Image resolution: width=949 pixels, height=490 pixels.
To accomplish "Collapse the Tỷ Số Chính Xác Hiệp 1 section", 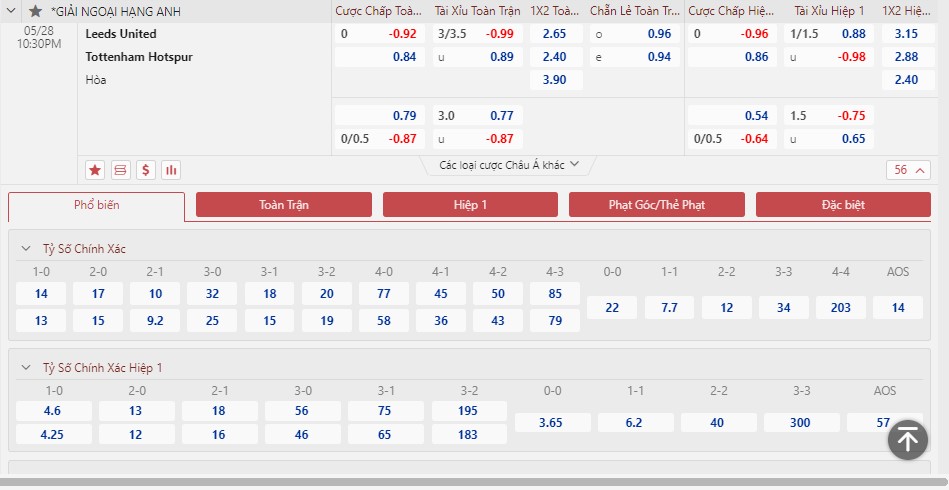I will 26,368.
